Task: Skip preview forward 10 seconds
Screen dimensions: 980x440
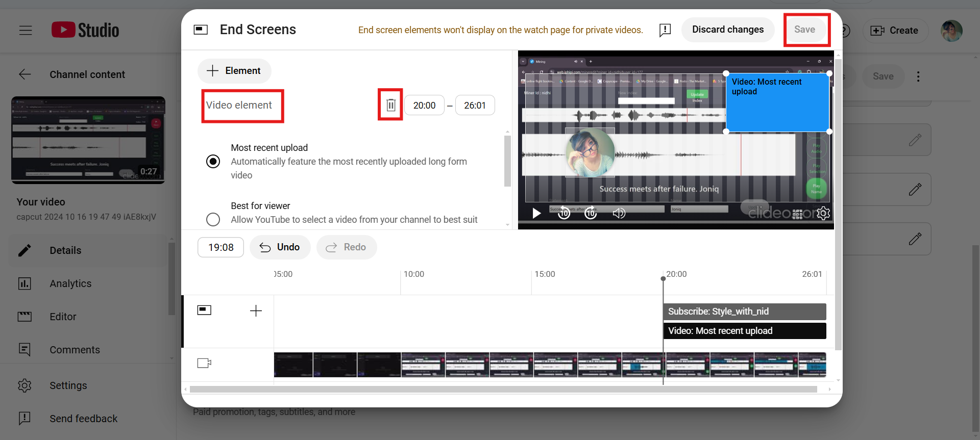Action: tap(591, 213)
